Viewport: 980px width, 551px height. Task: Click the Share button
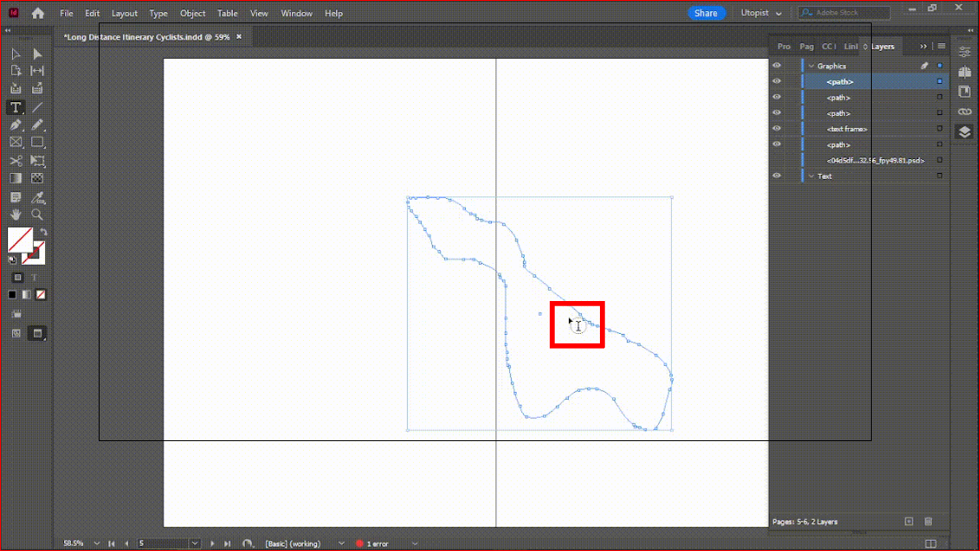pos(707,13)
